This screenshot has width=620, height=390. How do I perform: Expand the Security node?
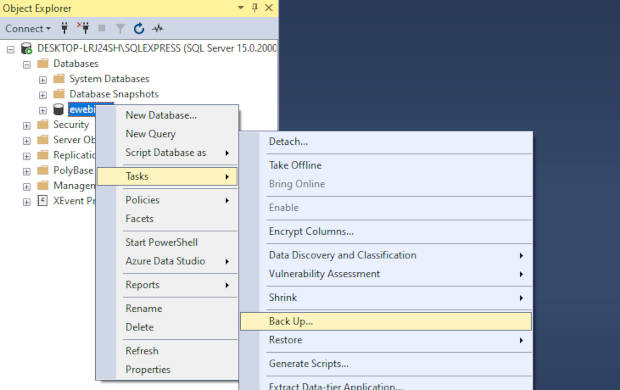pos(26,126)
